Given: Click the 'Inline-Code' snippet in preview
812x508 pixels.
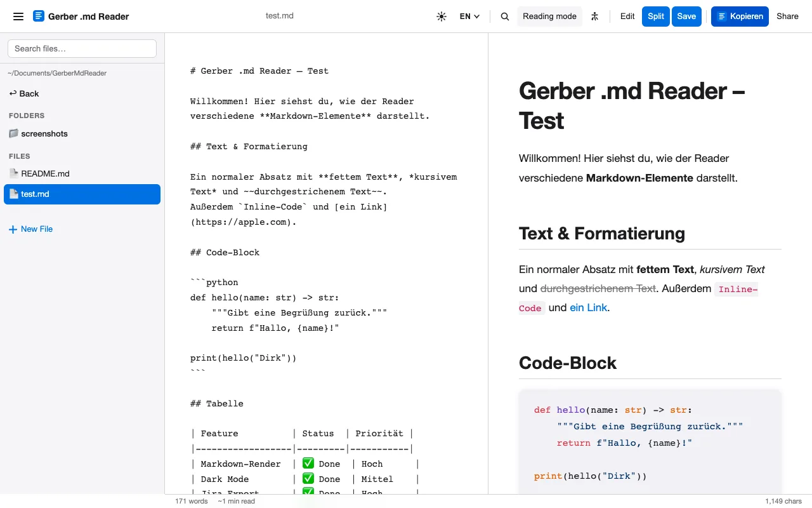Looking at the screenshot, I should 638,298.
